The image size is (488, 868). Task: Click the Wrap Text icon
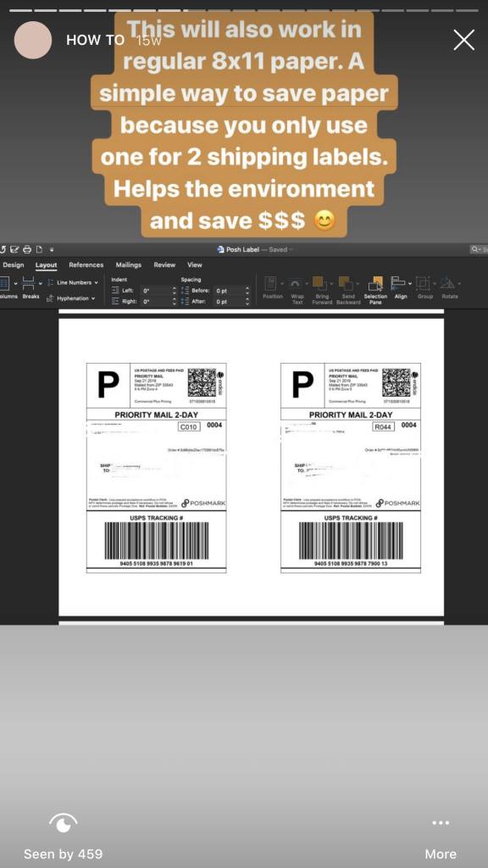297,290
